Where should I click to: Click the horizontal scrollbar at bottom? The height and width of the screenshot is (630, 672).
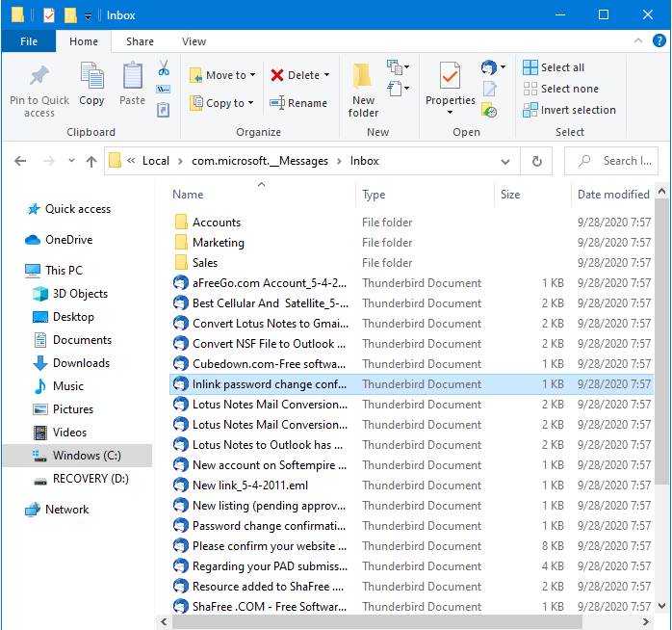tap(377, 621)
